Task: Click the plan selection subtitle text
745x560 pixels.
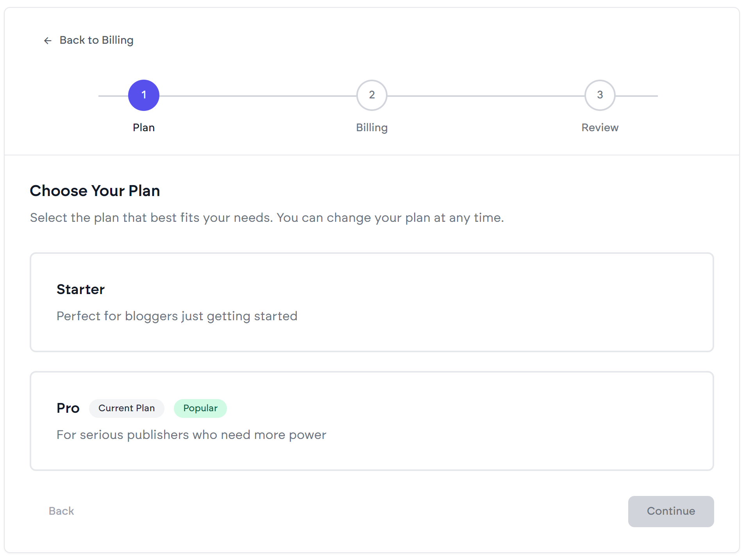Action: 267,218
